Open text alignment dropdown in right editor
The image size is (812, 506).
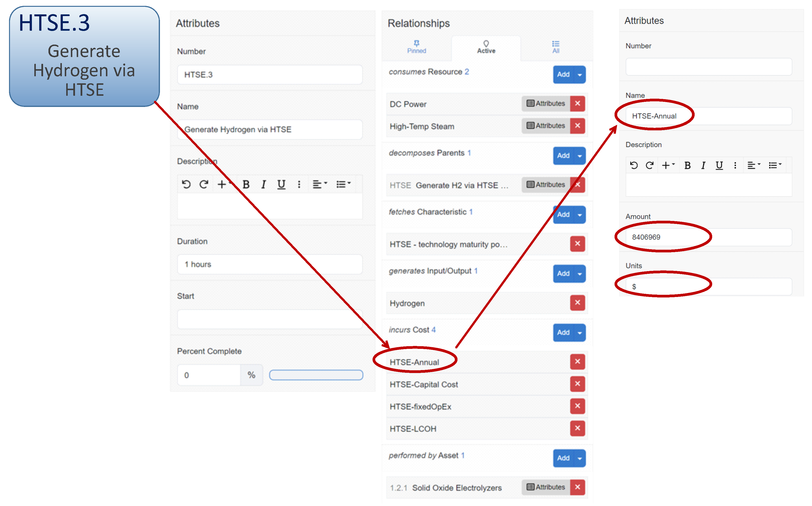pos(754,165)
